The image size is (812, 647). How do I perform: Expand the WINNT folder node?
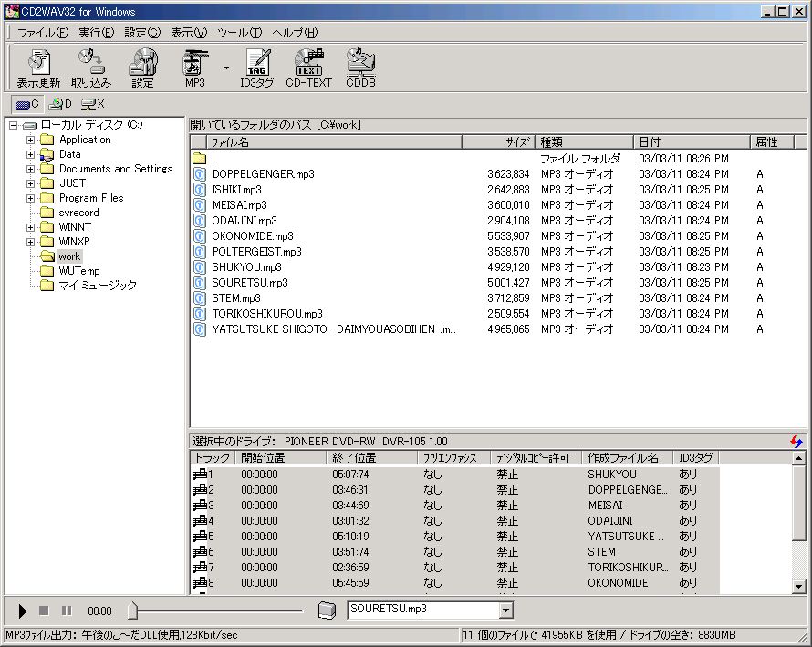point(30,227)
